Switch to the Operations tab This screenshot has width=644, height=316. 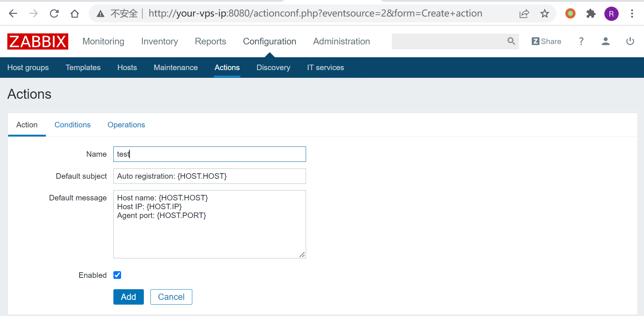[x=126, y=125]
